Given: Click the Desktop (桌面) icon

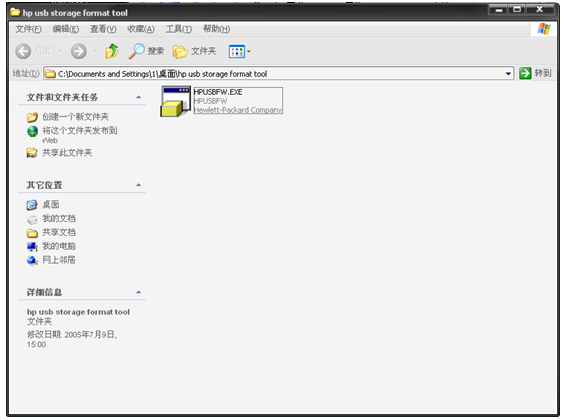Looking at the screenshot, I should [x=32, y=205].
